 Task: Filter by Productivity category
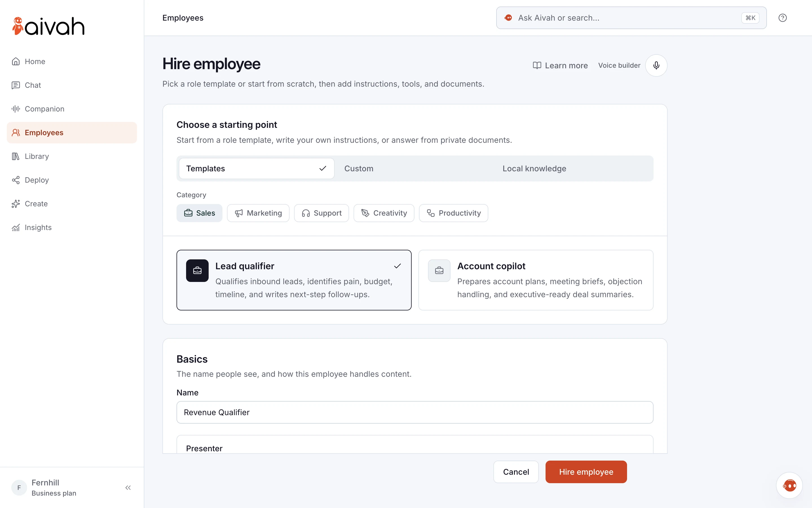click(x=453, y=213)
